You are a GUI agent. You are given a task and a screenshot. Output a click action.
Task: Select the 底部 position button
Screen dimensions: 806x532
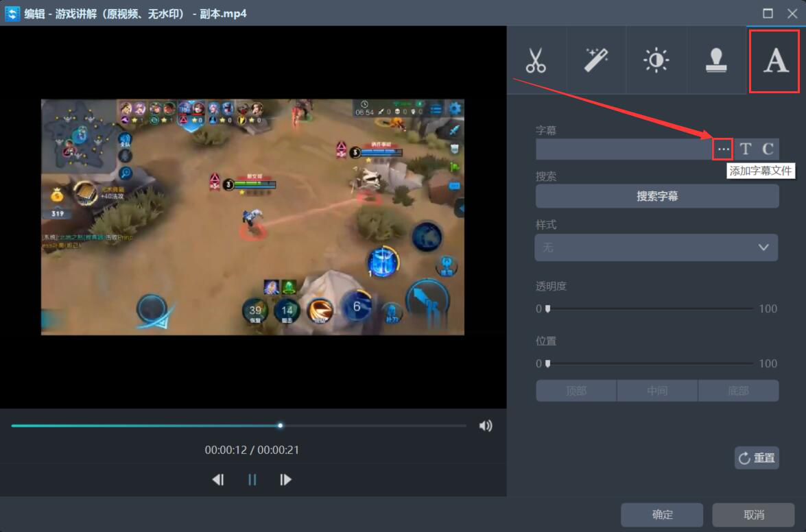738,391
